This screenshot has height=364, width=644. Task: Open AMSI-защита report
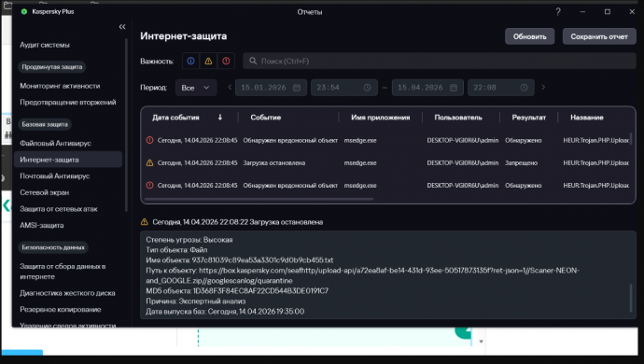42,226
